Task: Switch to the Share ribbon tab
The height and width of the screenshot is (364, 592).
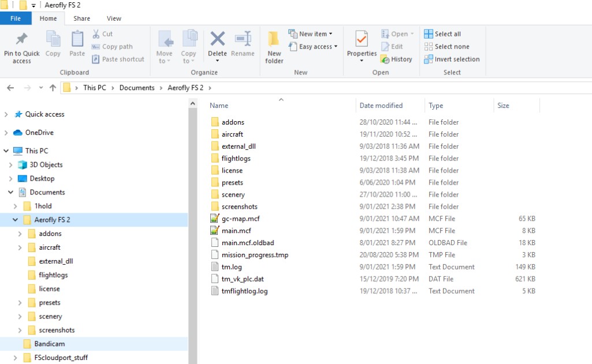Action: click(x=81, y=18)
